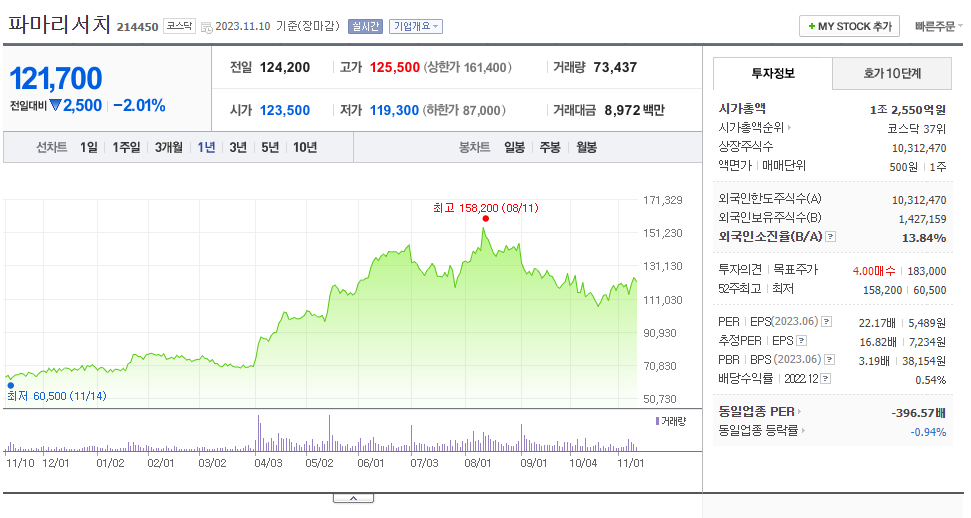Select the 3년 line chart period
The image size is (971, 518).
coord(238,147)
